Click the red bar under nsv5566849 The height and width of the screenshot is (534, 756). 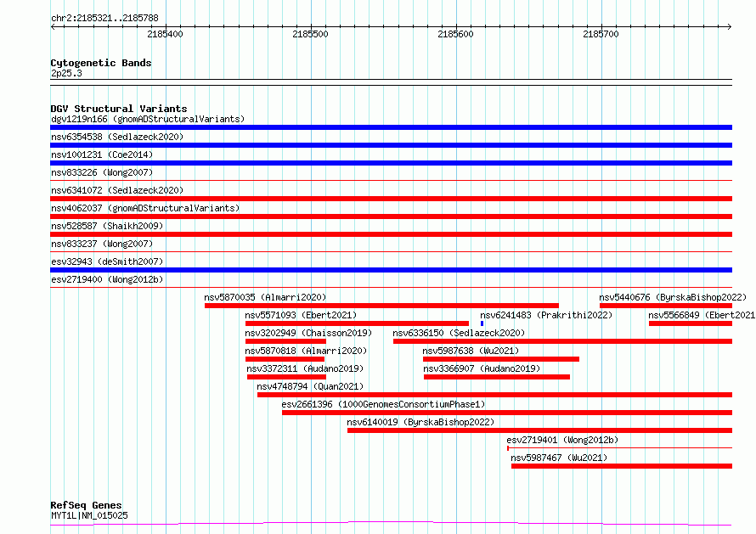pos(691,323)
